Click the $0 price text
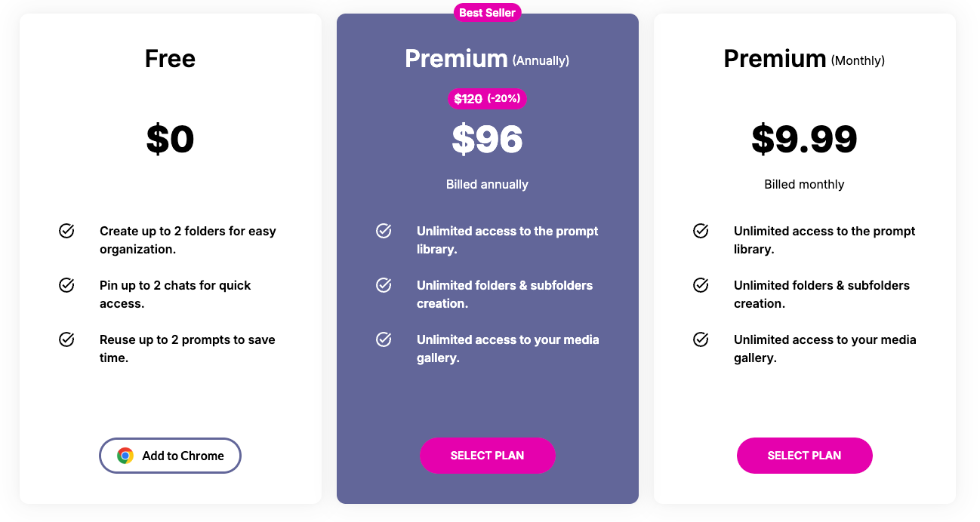This screenshot has height=522, width=980. (170, 140)
